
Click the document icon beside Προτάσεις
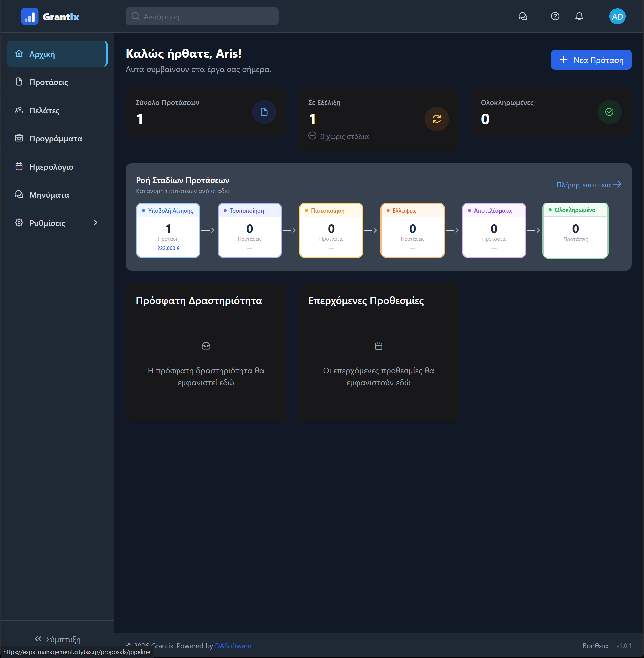19,82
